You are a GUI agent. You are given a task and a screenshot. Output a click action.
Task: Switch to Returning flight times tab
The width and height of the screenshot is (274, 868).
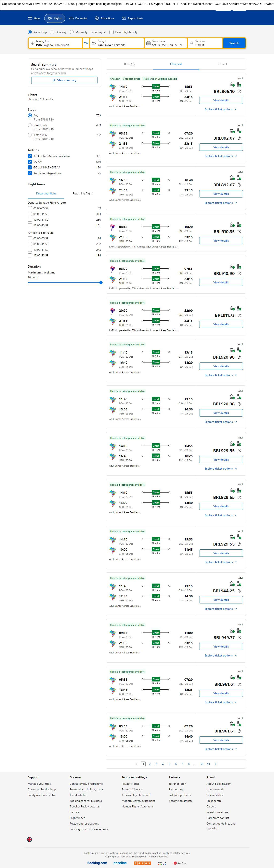tap(82, 194)
